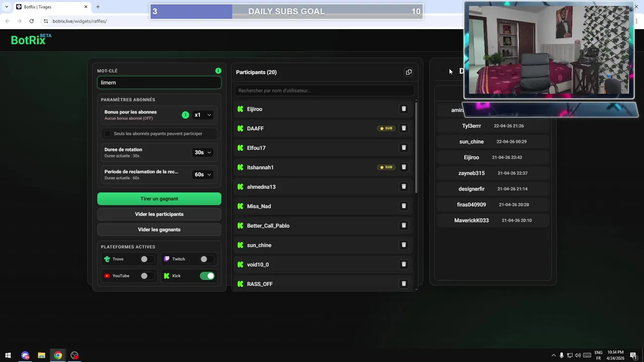Open a new browser tab with the plus icon

point(98,7)
